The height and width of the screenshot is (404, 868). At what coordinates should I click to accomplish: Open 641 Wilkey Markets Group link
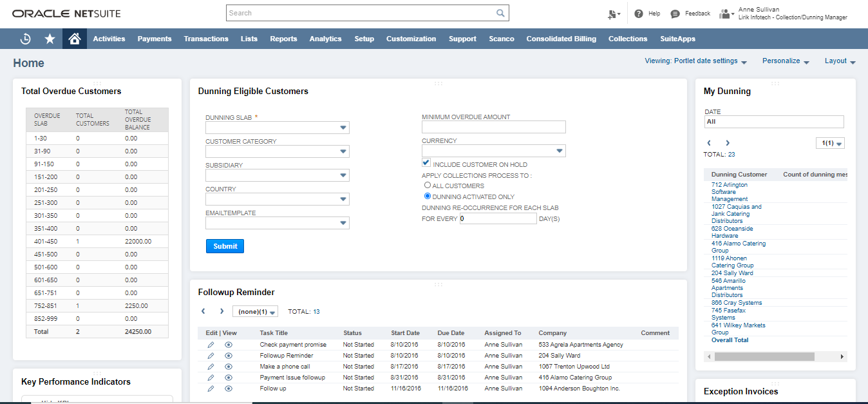click(x=739, y=329)
